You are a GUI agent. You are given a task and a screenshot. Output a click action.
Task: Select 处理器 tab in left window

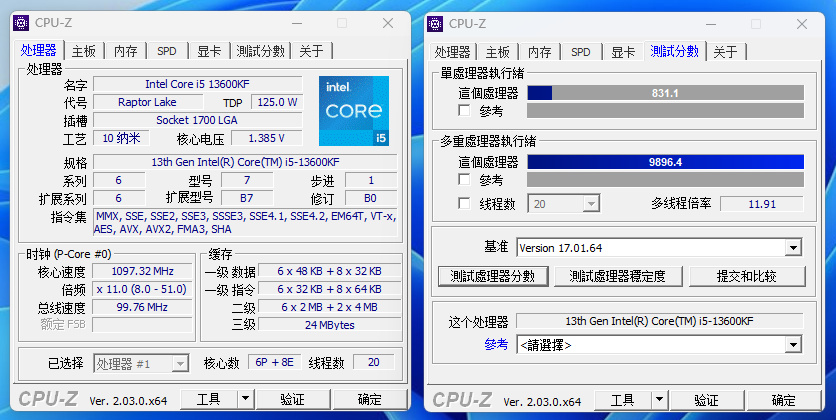(38, 50)
